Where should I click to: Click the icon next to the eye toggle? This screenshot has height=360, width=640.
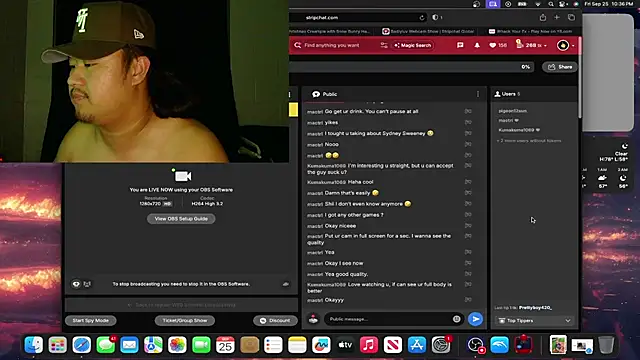click(x=87, y=284)
